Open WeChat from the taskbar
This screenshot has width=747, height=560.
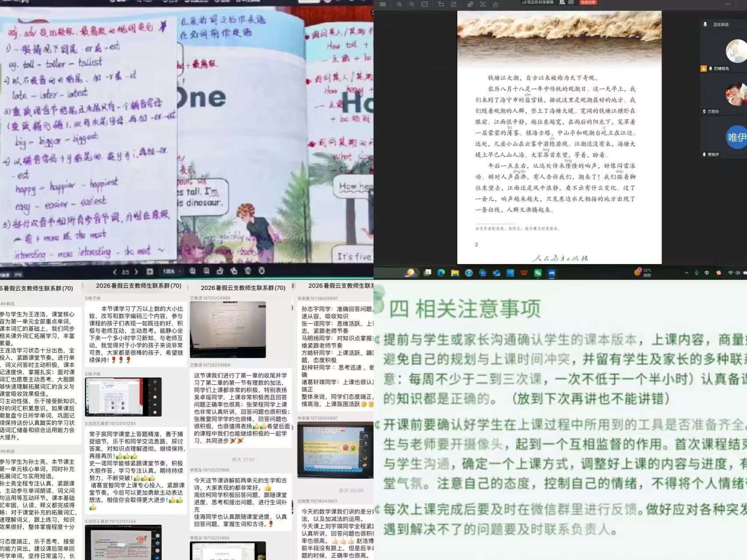538,273
